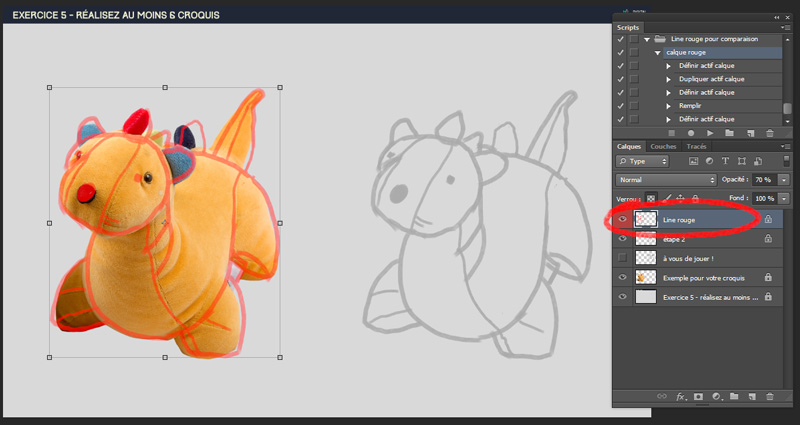Open the Normal blend mode dropdown
800x425 pixels.
667,179
